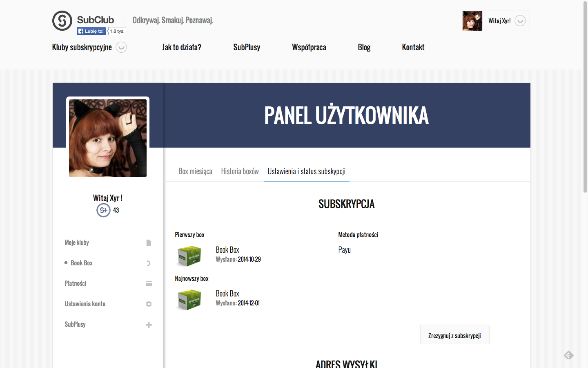This screenshot has width=588, height=368.
Task: Open the Blog page
Action: point(364,47)
